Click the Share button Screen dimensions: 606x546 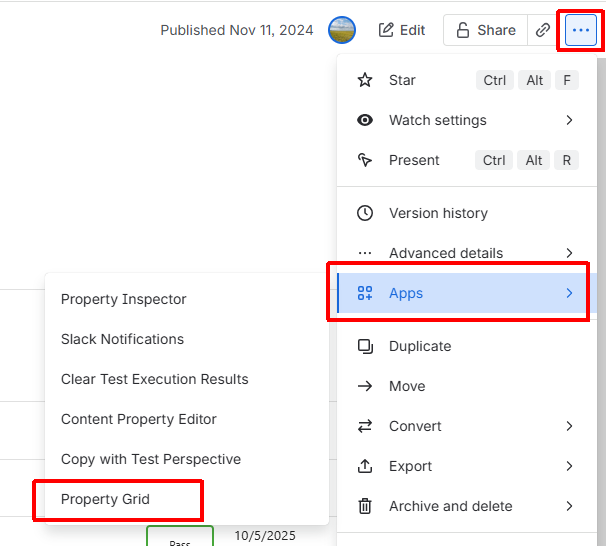click(485, 30)
